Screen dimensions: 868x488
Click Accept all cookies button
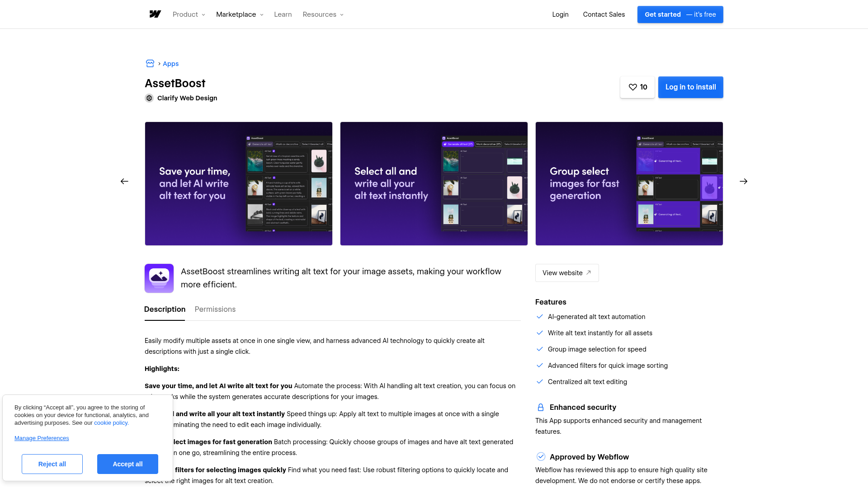coord(127,464)
